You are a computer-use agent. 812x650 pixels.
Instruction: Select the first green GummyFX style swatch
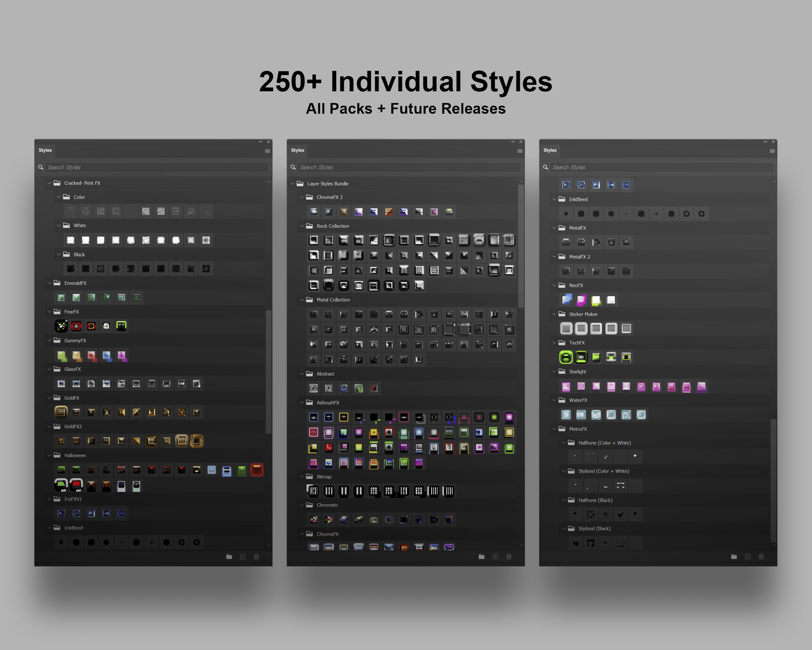tap(61, 355)
